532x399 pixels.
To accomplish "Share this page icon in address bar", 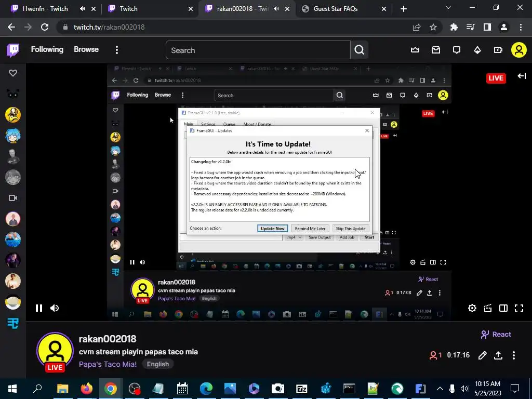I will (417, 27).
